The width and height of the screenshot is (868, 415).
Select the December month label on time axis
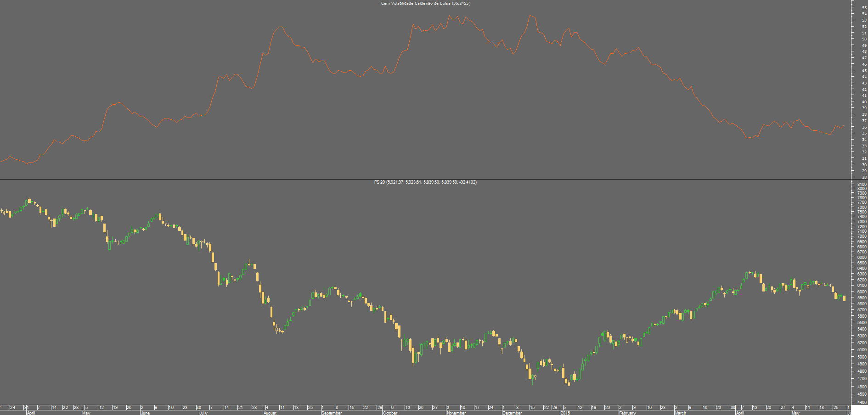point(512,413)
